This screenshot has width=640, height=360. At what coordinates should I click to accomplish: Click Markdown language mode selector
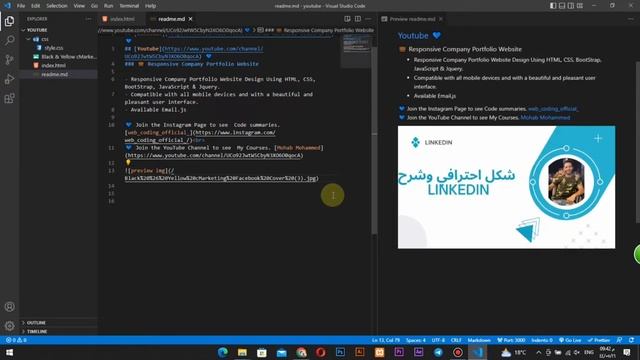(x=479, y=340)
